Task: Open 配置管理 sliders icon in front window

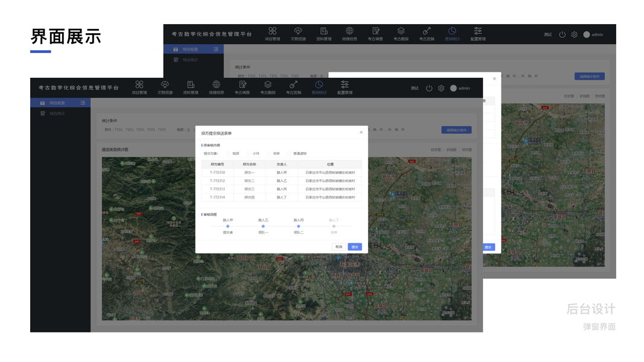Action: pos(345,84)
